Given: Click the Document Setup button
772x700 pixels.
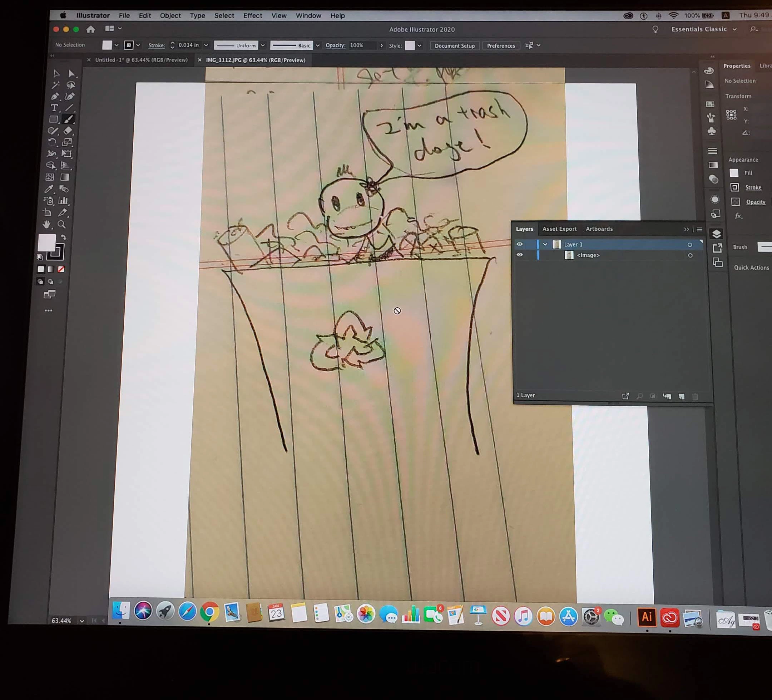Looking at the screenshot, I should (x=454, y=45).
